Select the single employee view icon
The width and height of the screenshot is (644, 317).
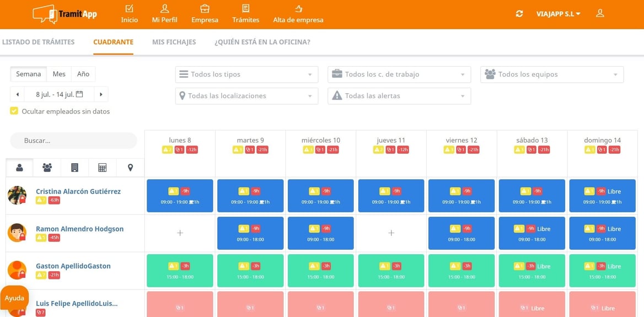click(19, 168)
